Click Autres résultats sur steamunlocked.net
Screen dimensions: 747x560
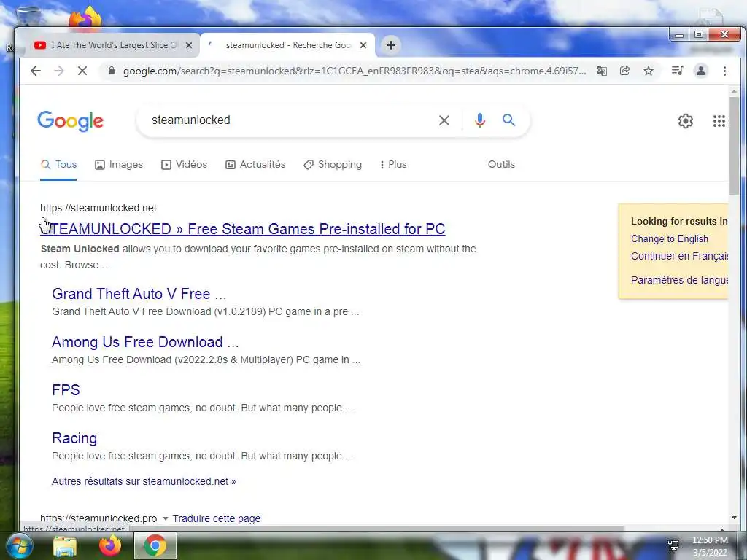click(144, 481)
